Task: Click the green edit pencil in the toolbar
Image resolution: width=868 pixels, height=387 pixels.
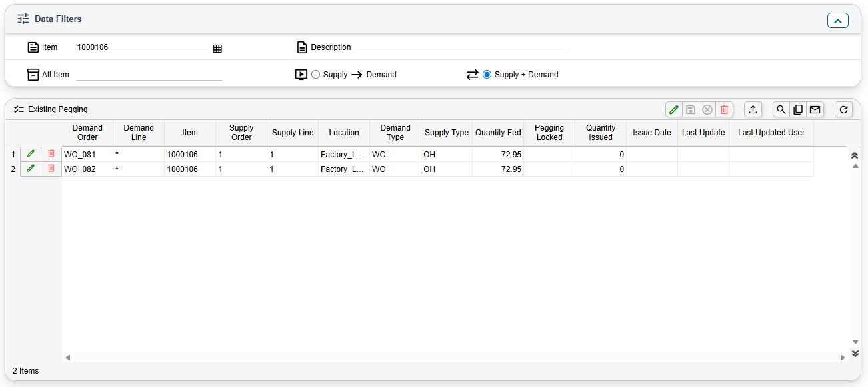Action: (x=674, y=110)
